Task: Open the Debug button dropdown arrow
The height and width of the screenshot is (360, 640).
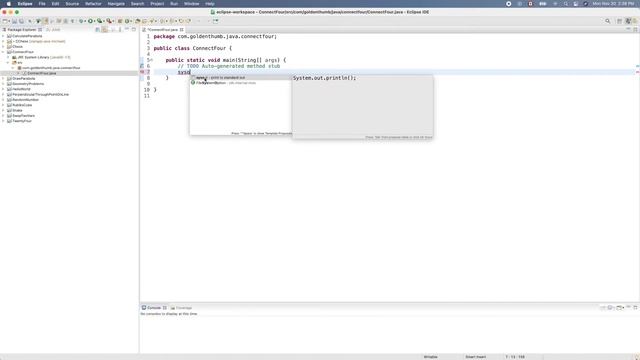Action: coord(85,21)
